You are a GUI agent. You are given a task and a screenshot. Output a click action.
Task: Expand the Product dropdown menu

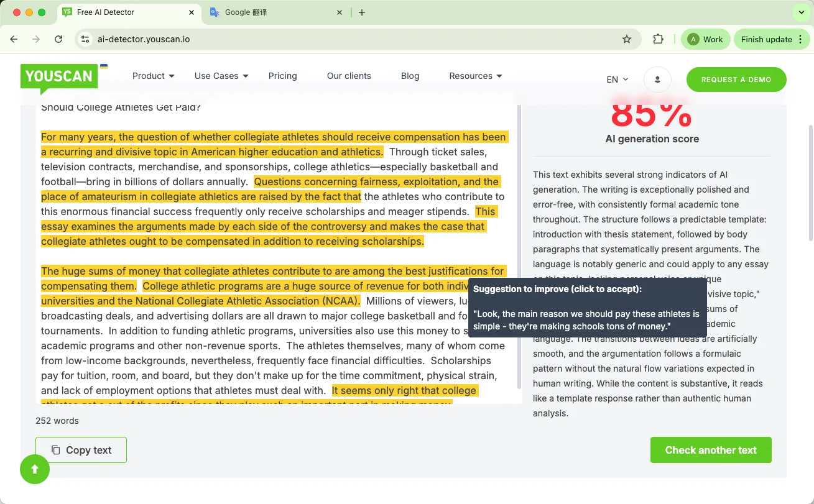153,76
